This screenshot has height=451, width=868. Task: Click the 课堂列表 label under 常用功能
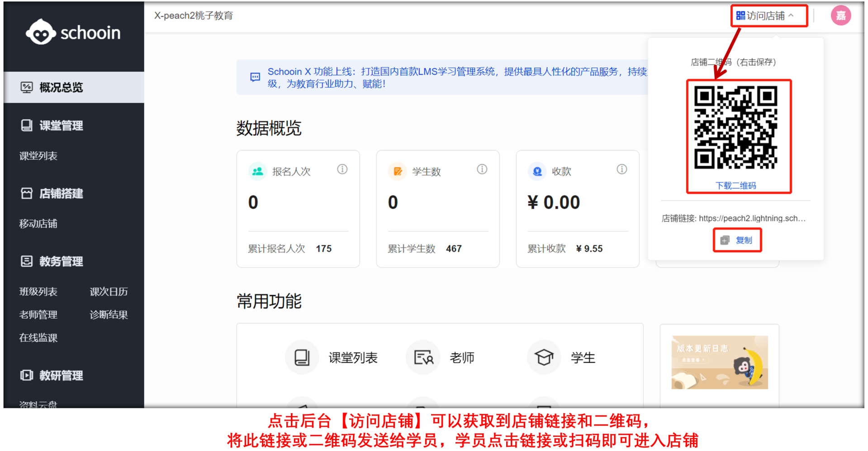pyautogui.click(x=353, y=358)
